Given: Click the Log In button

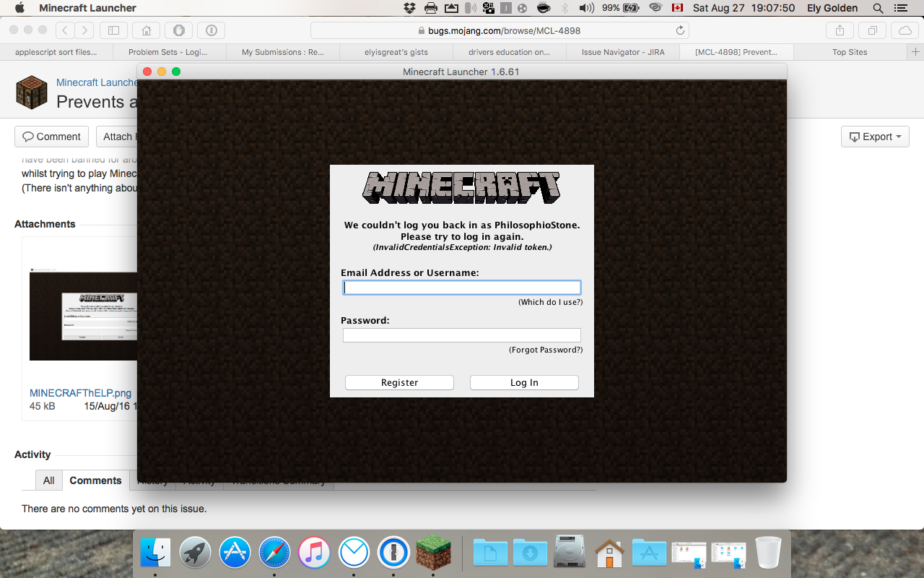Looking at the screenshot, I should (524, 382).
